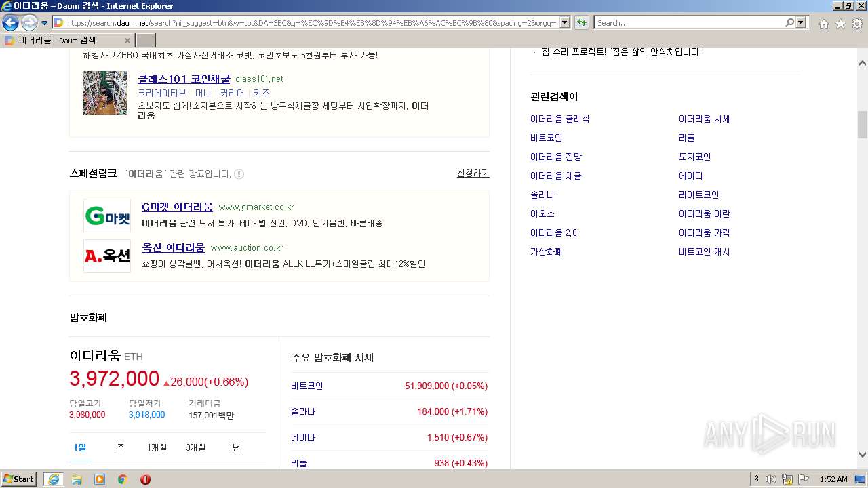This screenshot has width=868, height=488.
Task: Open the Home icon in IE toolbar
Action: 823,24
